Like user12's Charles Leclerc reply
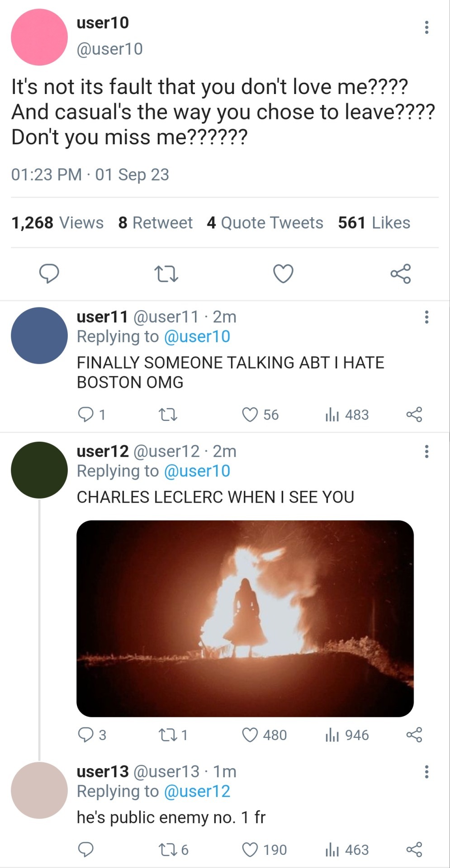This screenshot has height=868, width=450. [x=250, y=735]
